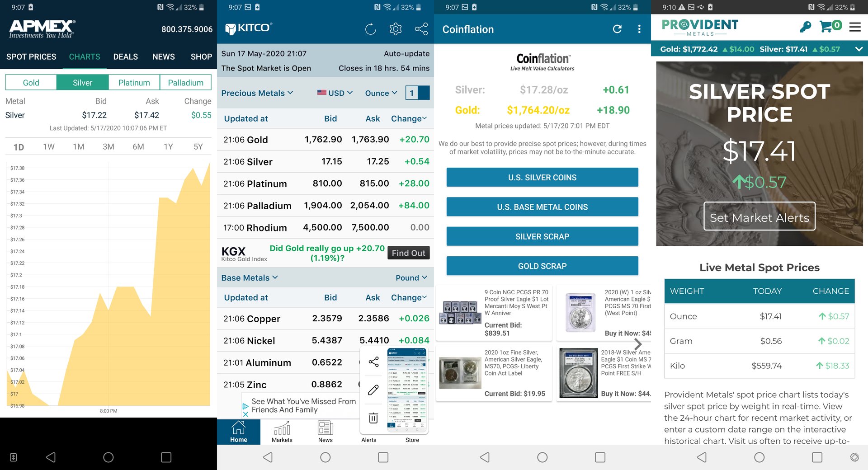
Task: Tap the Kitco share icon
Action: click(421, 29)
